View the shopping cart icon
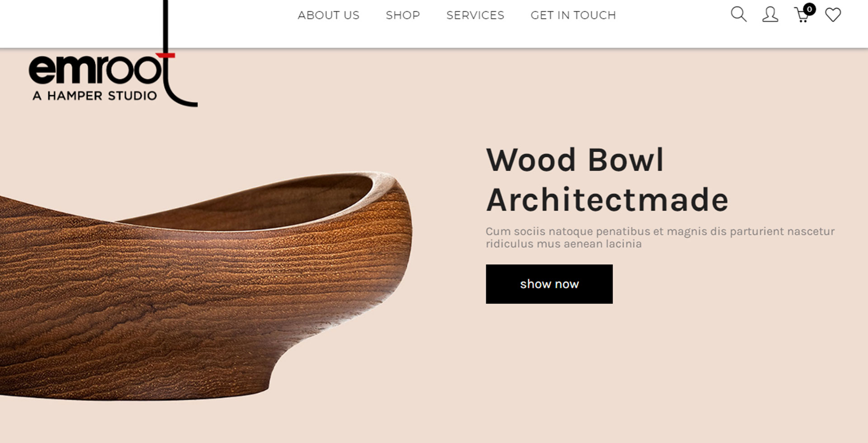The image size is (868, 443). click(x=802, y=15)
